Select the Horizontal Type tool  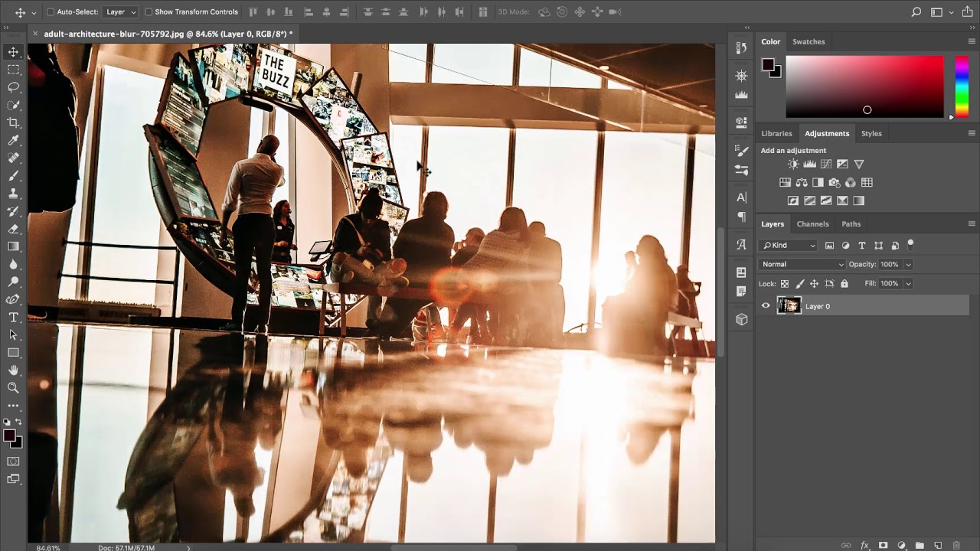[x=13, y=317]
